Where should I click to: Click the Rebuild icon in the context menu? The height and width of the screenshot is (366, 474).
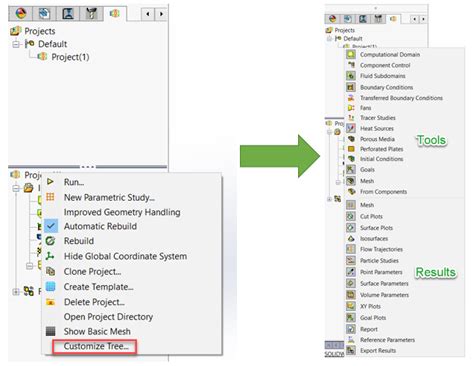[x=50, y=241]
